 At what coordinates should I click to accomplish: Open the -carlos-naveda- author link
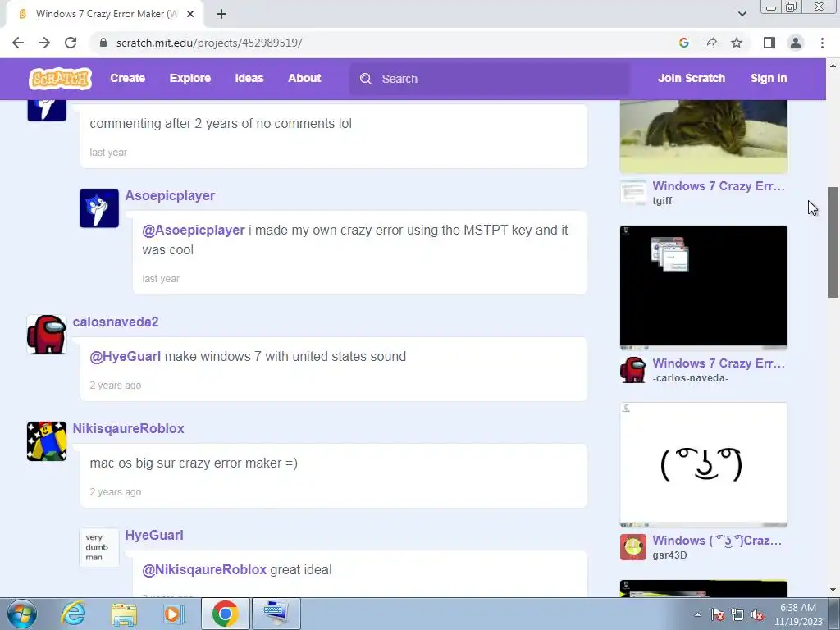click(x=690, y=378)
